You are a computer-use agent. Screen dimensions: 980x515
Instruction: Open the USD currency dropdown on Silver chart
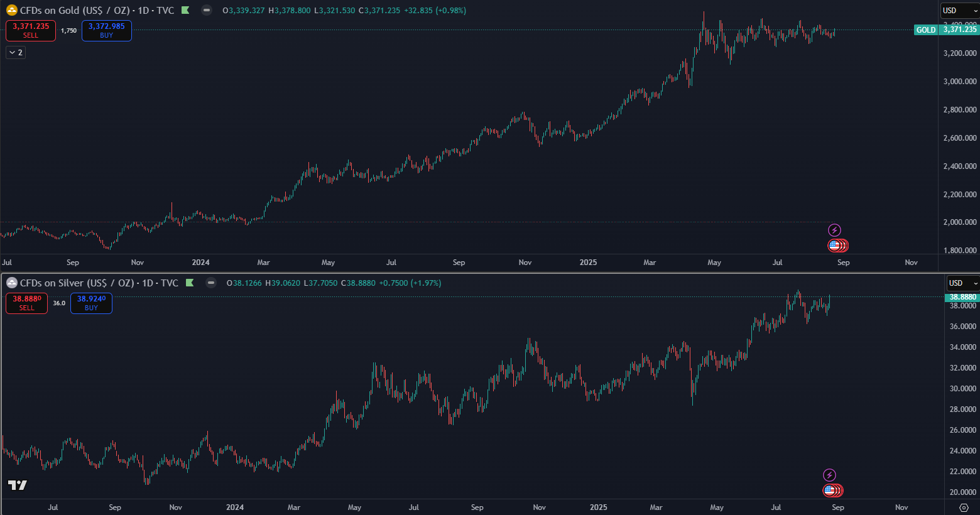pos(964,283)
